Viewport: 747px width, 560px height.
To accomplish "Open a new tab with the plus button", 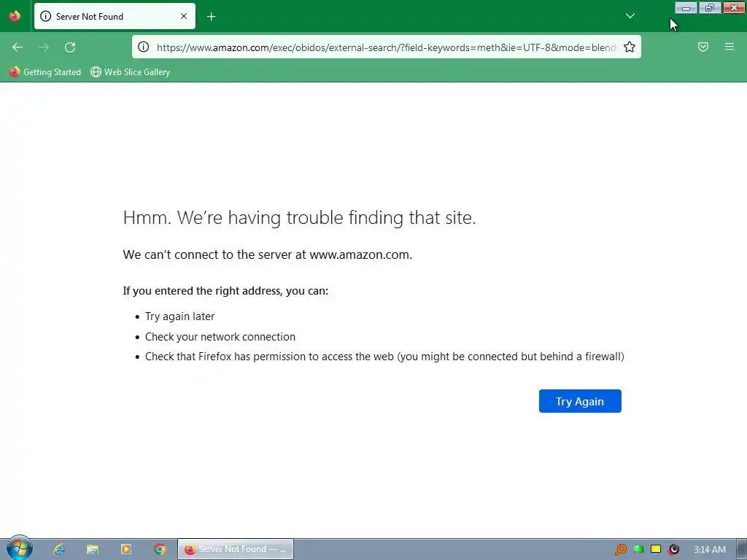I will (x=212, y=17).
